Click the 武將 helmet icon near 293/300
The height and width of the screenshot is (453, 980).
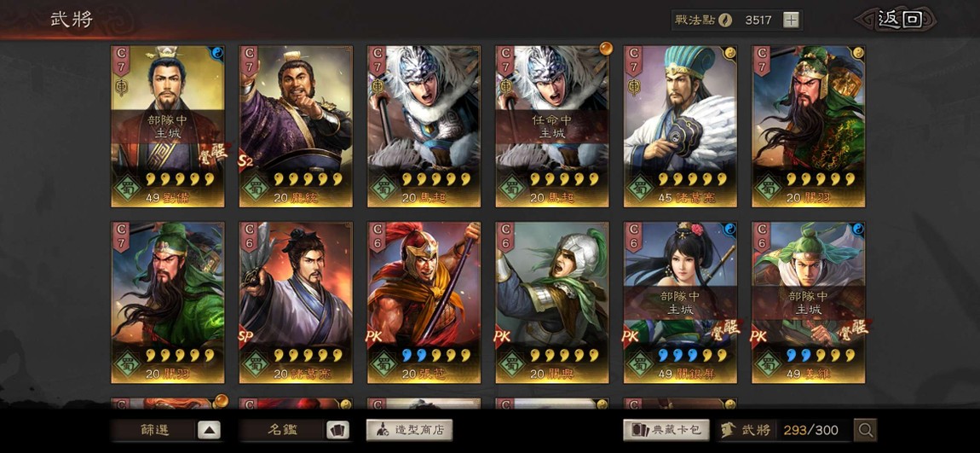pos(728,430)
